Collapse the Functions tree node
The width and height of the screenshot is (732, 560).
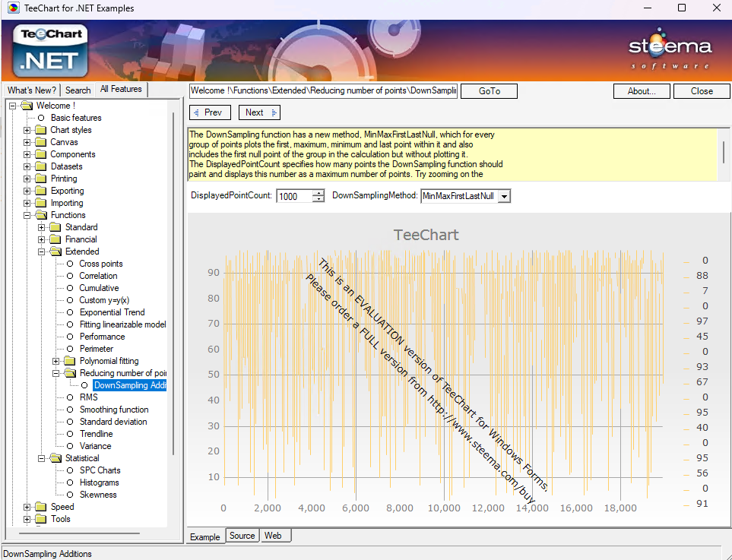tap(27, 215)
